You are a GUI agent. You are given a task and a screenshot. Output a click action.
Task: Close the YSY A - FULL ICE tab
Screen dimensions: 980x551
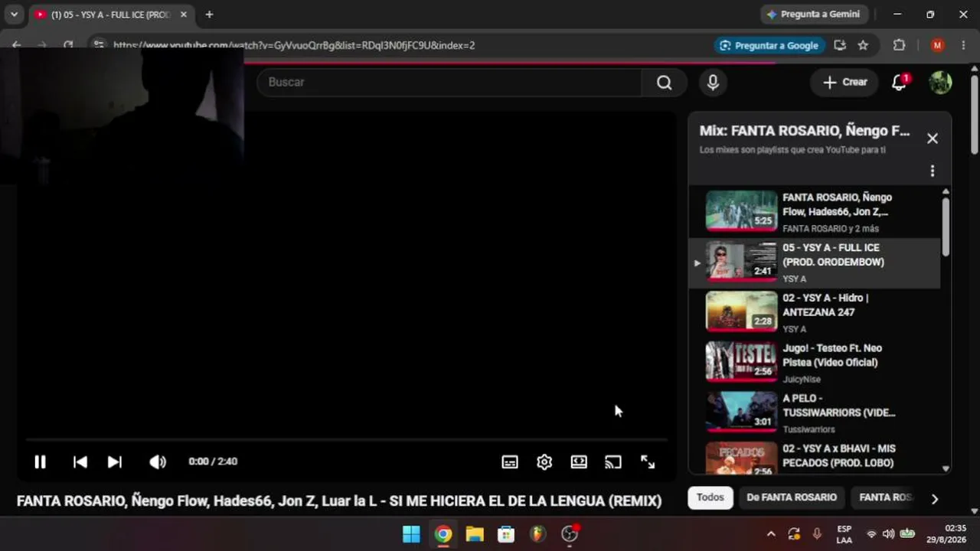tap(184, 15)
